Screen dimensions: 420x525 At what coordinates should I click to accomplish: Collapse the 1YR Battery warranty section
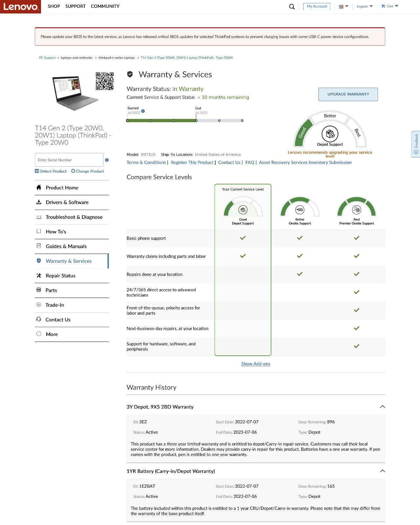382,471
